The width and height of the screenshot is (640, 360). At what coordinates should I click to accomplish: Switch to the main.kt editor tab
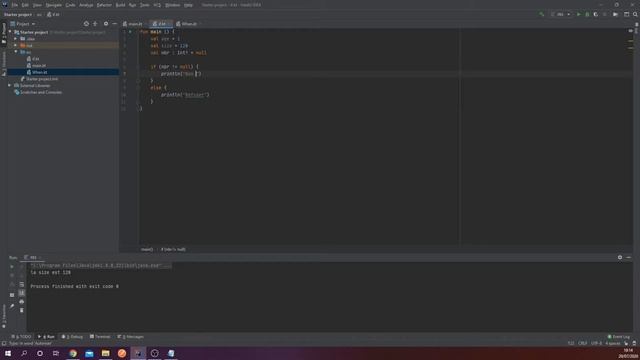[133, 24]
